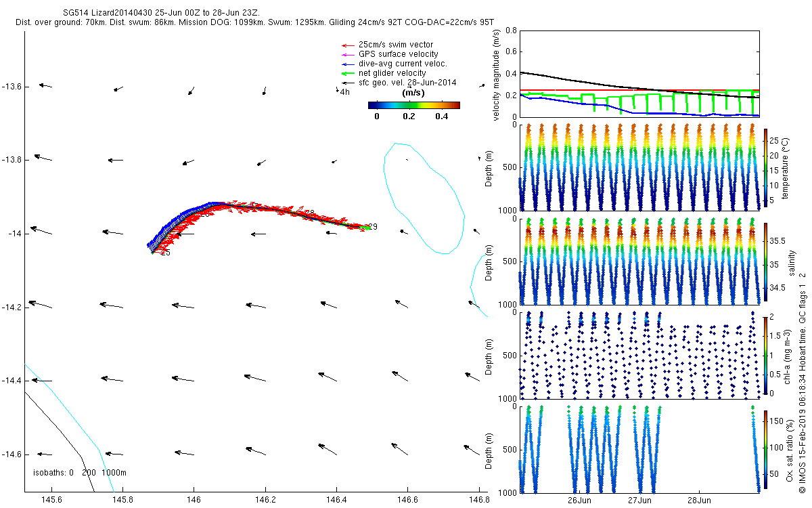Click the '146.4' longitude tick label

coord(336,500)
